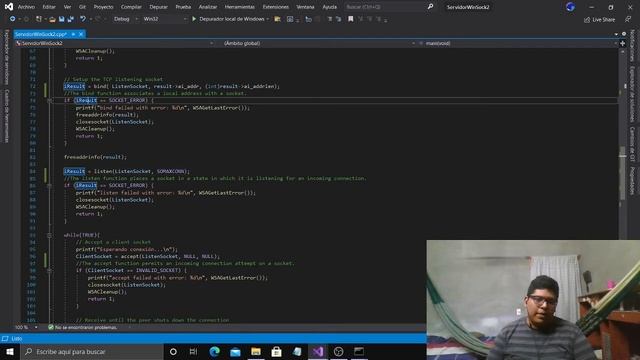Open Cortana circle icon on the taskbar
This screenshot has height=360, width=640.
[173, 351]
